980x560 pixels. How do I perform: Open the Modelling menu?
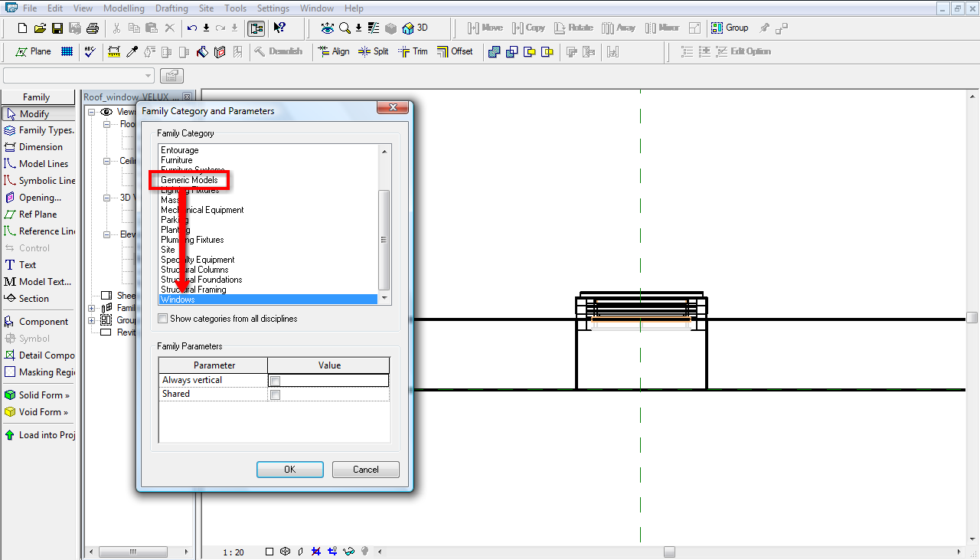tap(123, 8)
